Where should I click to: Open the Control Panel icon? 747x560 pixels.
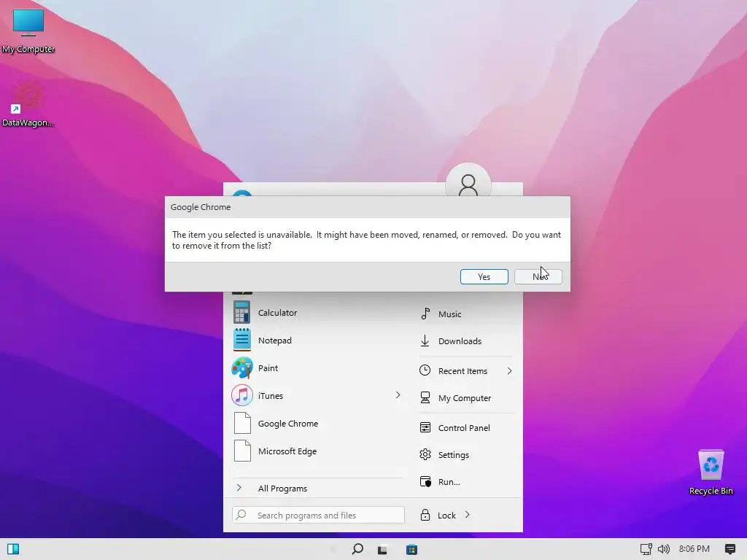(425, 427)
